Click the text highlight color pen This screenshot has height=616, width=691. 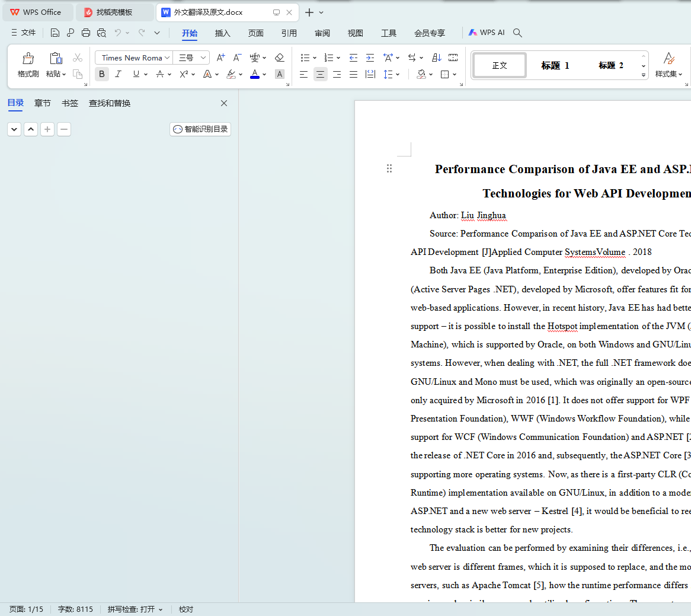231,74
